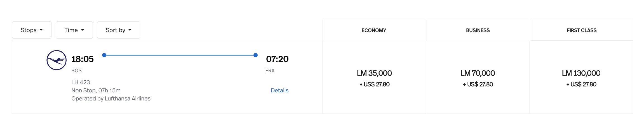The width and height of the screenshot is (644, 120).
Task: Open the Sort by dropdown
Action: [118, 30]
